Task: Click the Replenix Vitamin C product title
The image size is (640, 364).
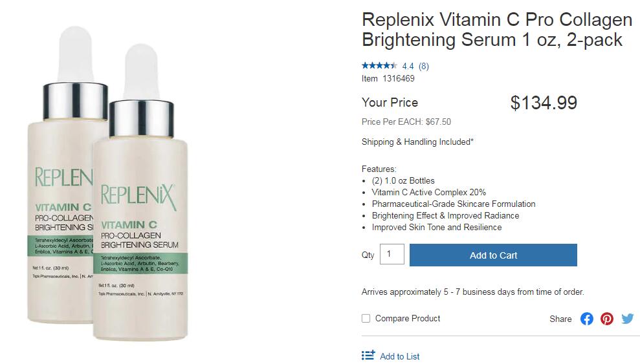Action: [x=496, y=29]
